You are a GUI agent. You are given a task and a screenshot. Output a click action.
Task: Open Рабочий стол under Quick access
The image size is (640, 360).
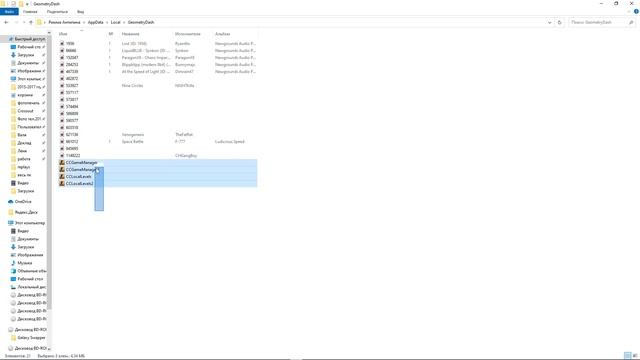(x=29, y=47)
